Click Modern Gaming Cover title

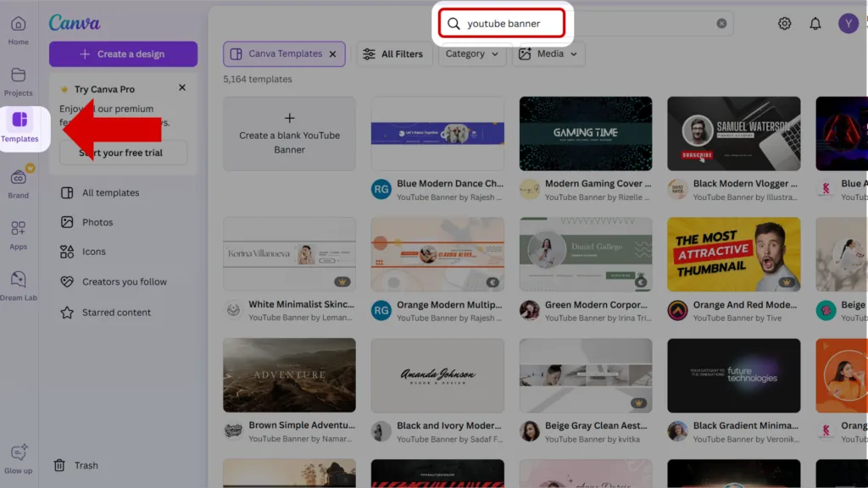tap(598, 183)
